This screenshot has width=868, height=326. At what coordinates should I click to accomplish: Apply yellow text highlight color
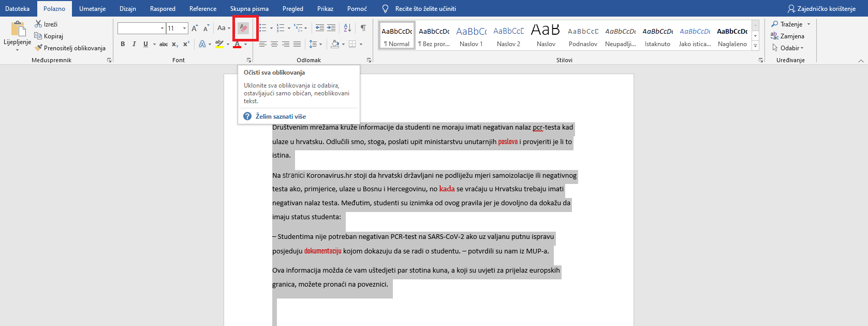tap(219, 44)
